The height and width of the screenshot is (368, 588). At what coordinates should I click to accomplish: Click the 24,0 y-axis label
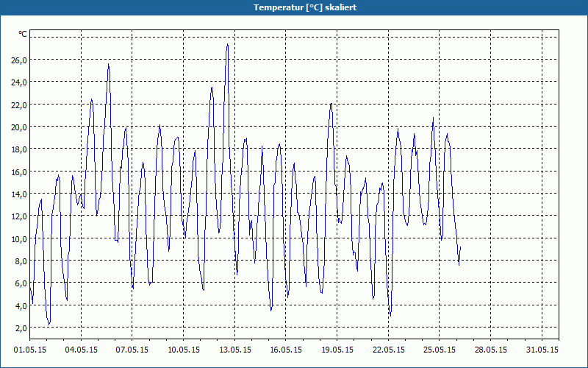point(19,82)
